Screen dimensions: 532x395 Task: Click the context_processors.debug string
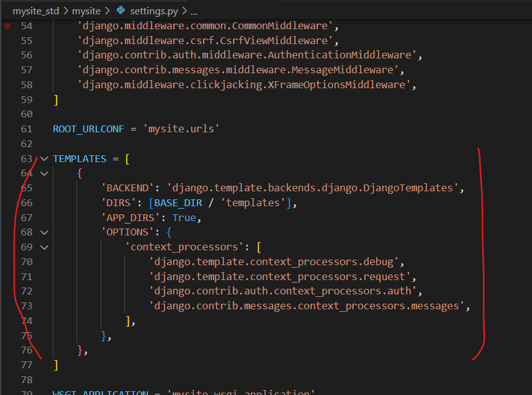point(274,262)
